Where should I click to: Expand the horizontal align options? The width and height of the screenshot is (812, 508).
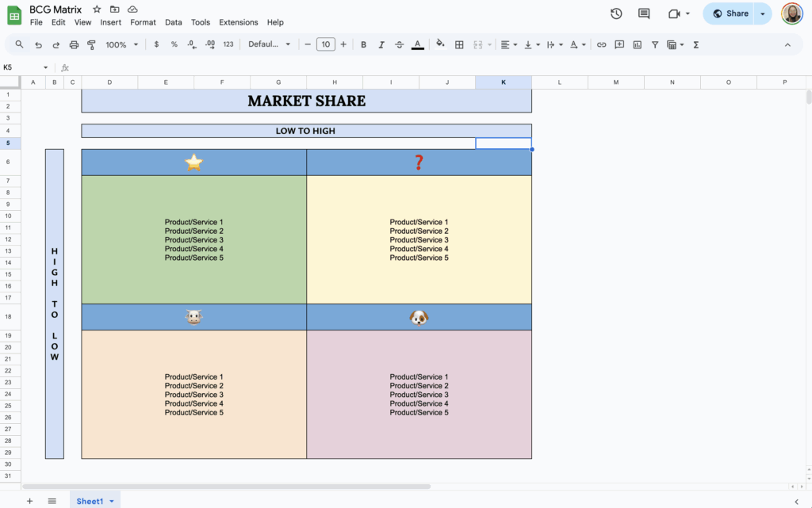coord(515,44)
